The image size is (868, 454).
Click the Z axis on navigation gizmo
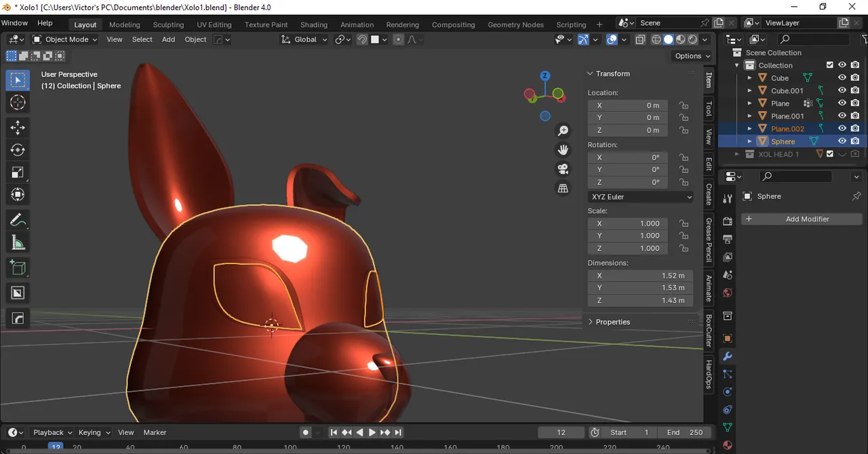point(545,75)
